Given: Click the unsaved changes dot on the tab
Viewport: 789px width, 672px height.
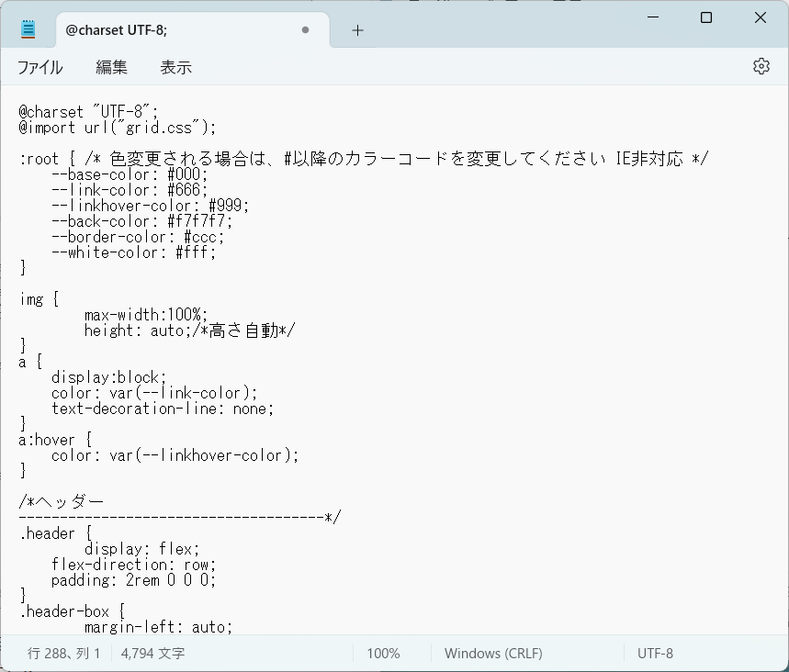Looking at the screenshot, I should (304, 29).
